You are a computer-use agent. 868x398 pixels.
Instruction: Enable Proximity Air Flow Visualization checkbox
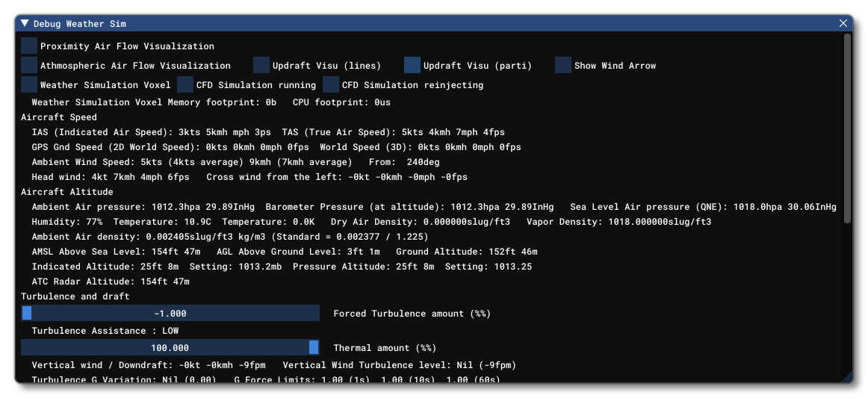(29, 46)
